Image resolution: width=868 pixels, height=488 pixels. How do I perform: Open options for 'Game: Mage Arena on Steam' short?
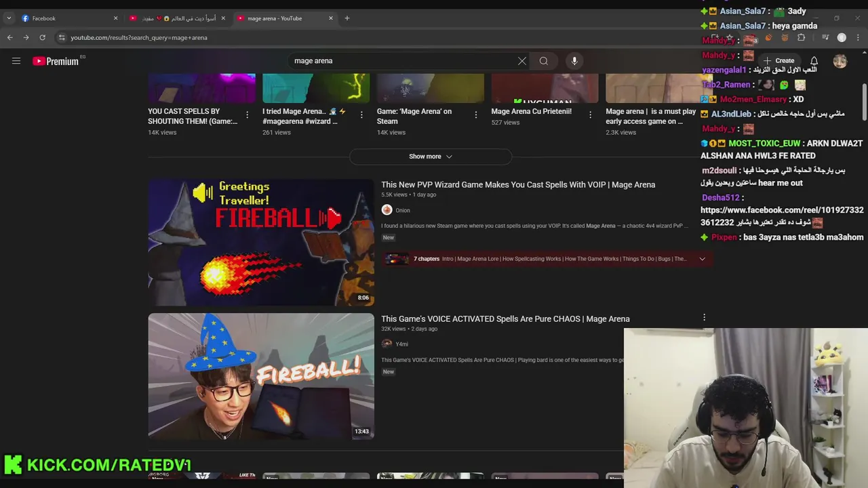[476, 115]
